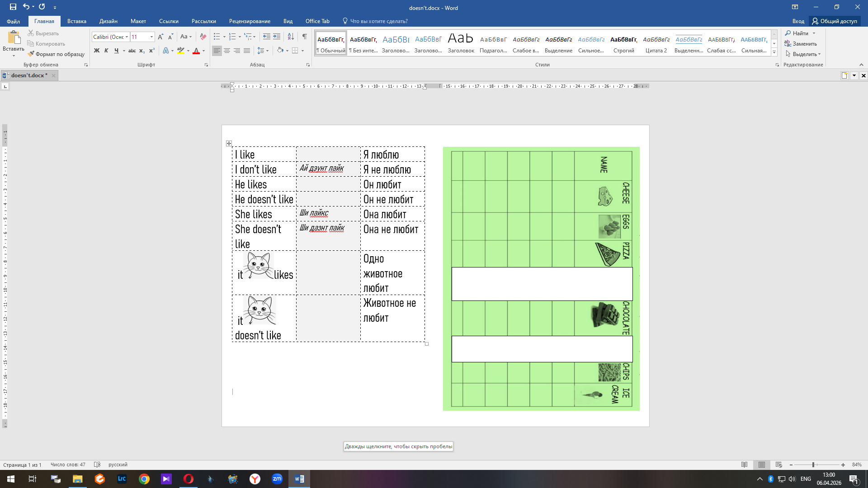This screenshot has height=488, width=868.
Task: Toggle italic formatting (К)
Action: [x=106, y=51]
